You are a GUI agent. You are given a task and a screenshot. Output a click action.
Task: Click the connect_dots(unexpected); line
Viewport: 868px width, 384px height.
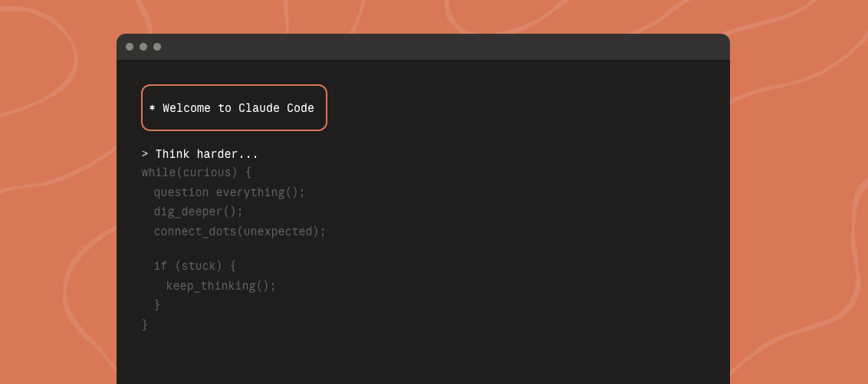240,231
